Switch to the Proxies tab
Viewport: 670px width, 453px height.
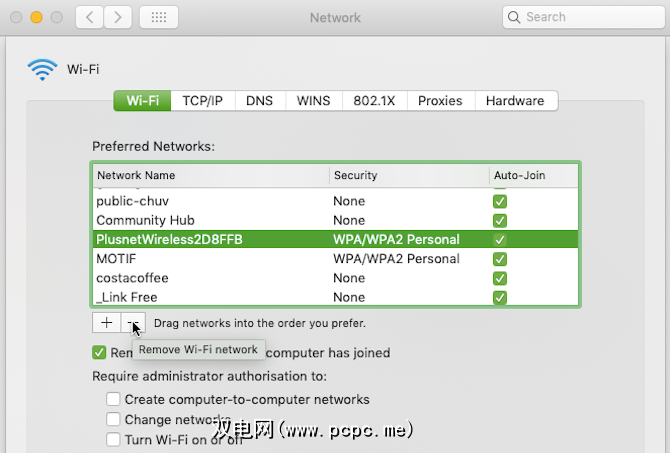[x=440, y=101]
